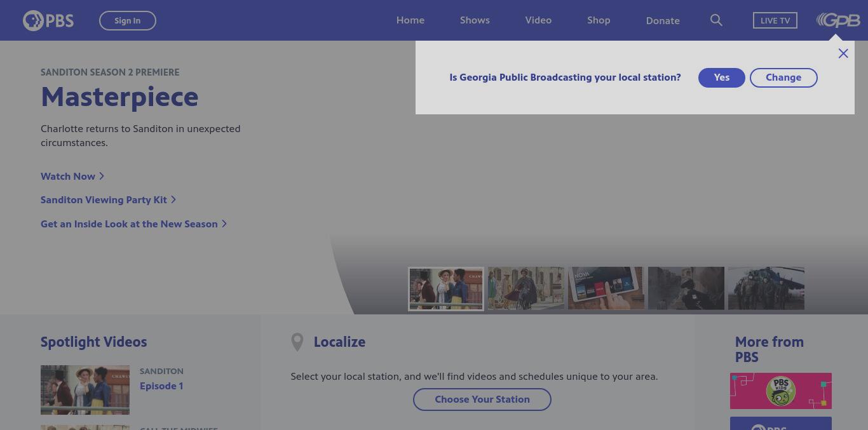Click the Spotlight Videos heading

(x=93, y=342)
